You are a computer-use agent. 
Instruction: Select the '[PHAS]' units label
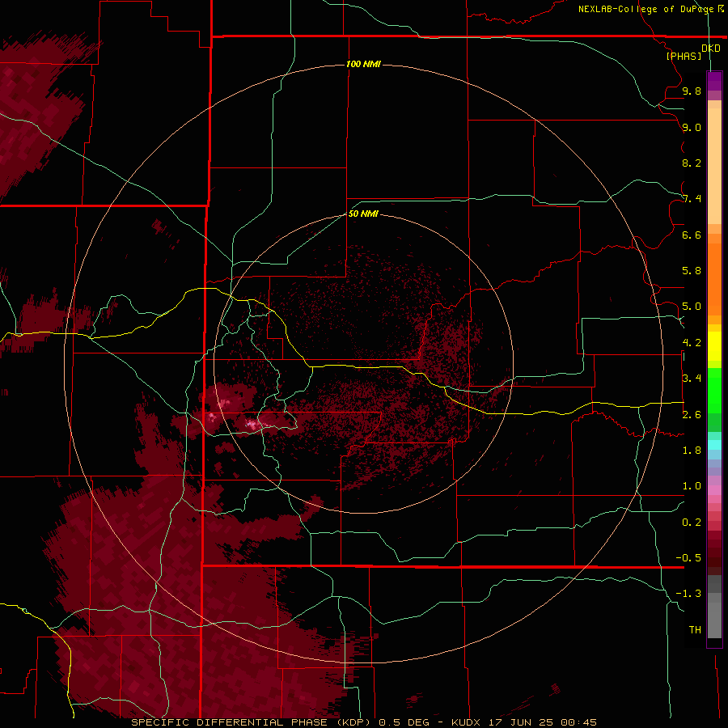click(684, 56)
